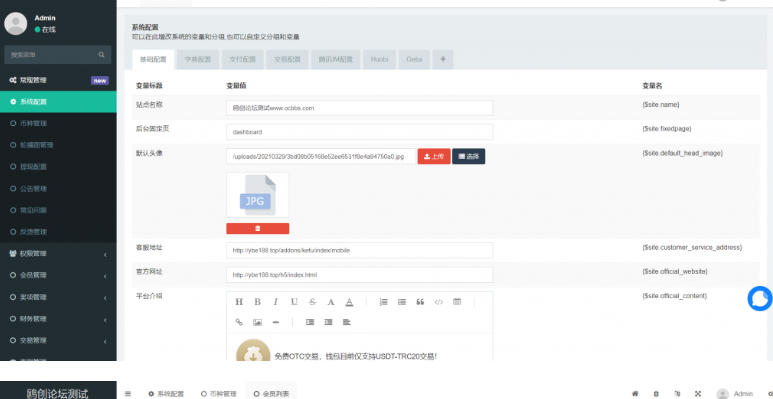Delete the uploaded JPG with red trash button

point(258,228)
